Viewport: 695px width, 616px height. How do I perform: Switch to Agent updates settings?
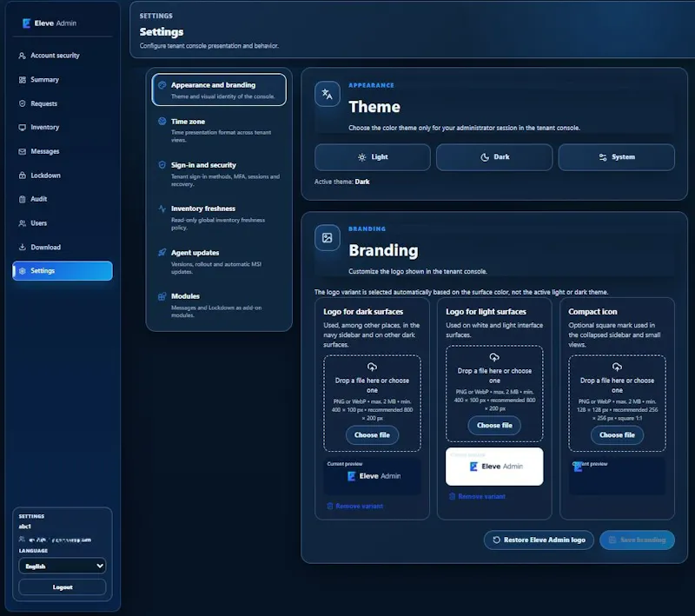(219, 261)
